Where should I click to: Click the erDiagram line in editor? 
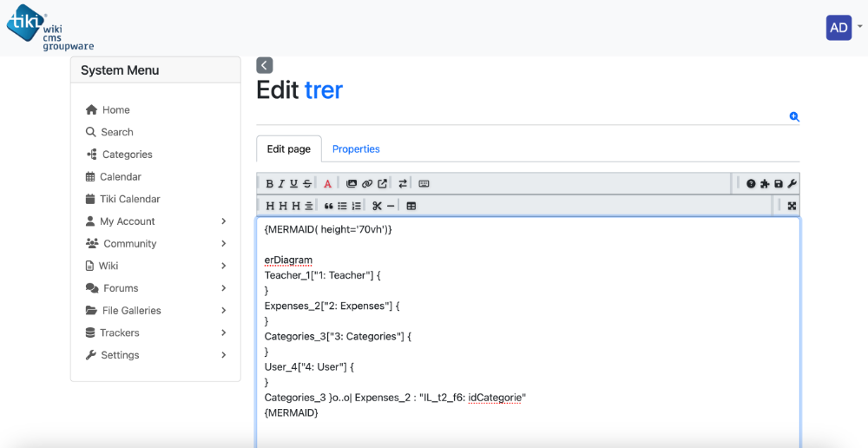click(288, 260)
